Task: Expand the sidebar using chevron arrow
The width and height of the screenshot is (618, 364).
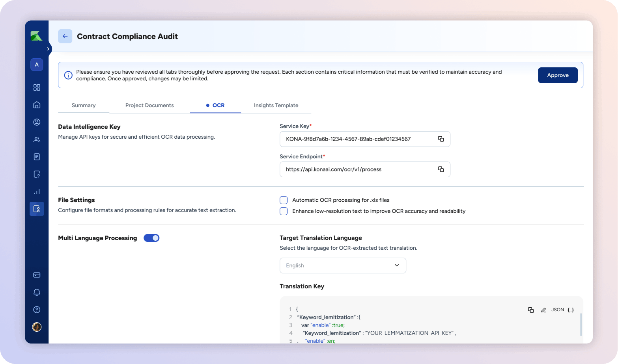Action: tap(48, 49)
